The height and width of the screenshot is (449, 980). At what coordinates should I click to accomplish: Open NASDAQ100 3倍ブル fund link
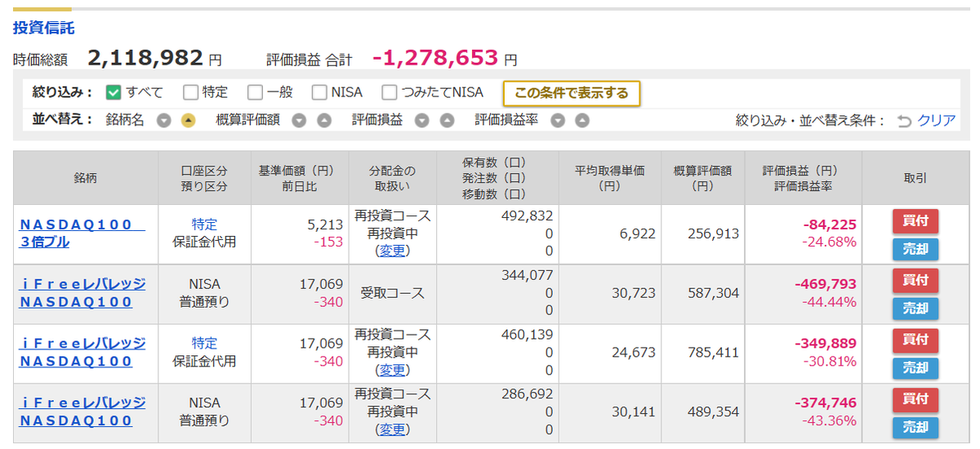(x=82, y=233)
